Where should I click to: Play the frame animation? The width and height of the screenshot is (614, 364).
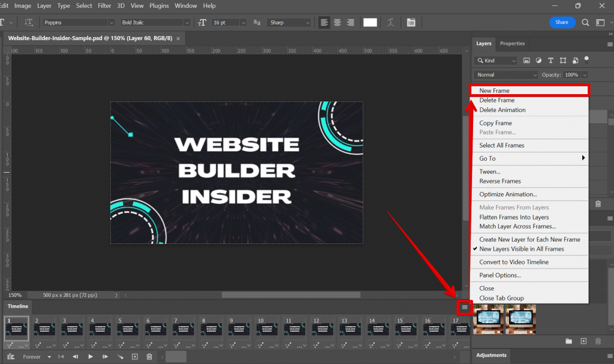(x=91, y=356)
